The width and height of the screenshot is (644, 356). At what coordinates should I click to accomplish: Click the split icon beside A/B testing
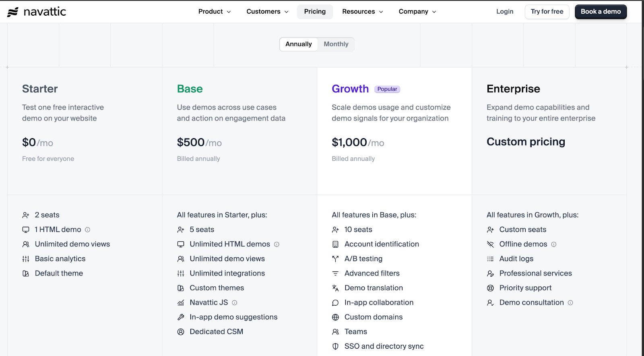[335, 259]
